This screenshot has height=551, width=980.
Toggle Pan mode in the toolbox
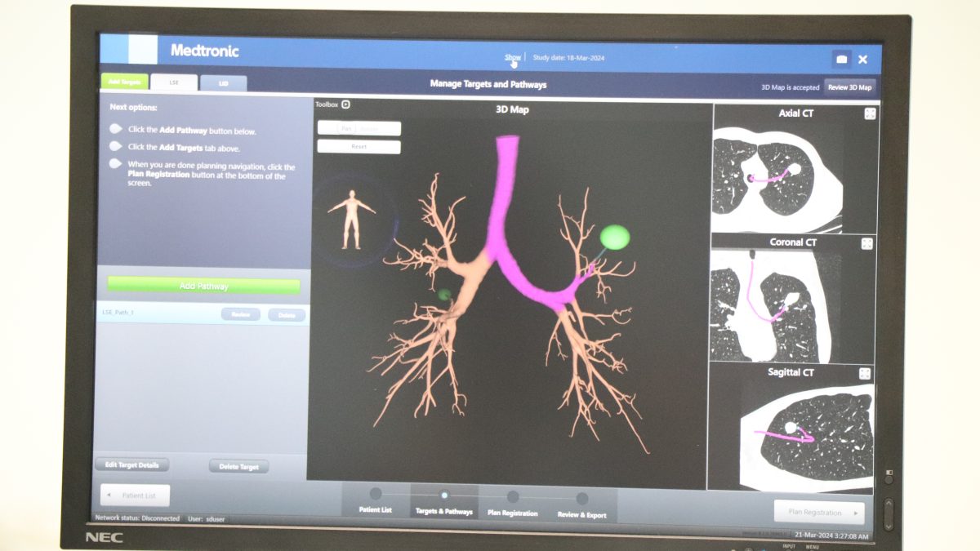(x=345, y=129)
